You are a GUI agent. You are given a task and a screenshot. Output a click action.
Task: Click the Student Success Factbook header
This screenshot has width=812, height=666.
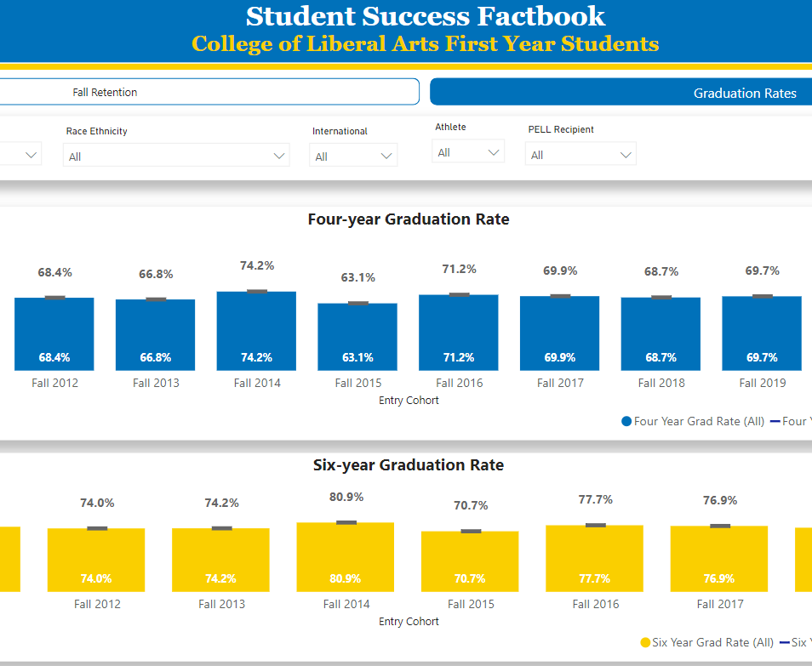[405, 16]
